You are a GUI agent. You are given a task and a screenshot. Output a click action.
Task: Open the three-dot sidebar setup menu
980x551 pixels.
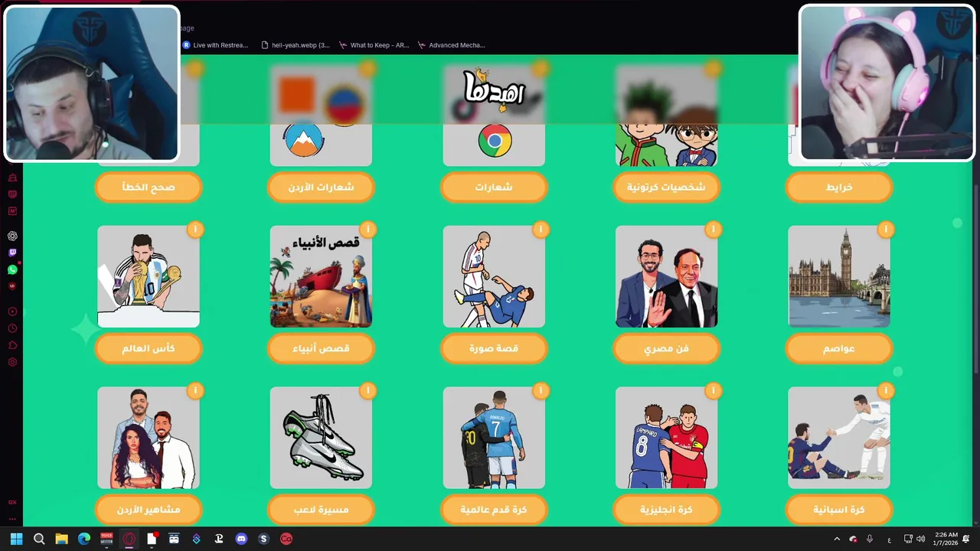point(12,519)
